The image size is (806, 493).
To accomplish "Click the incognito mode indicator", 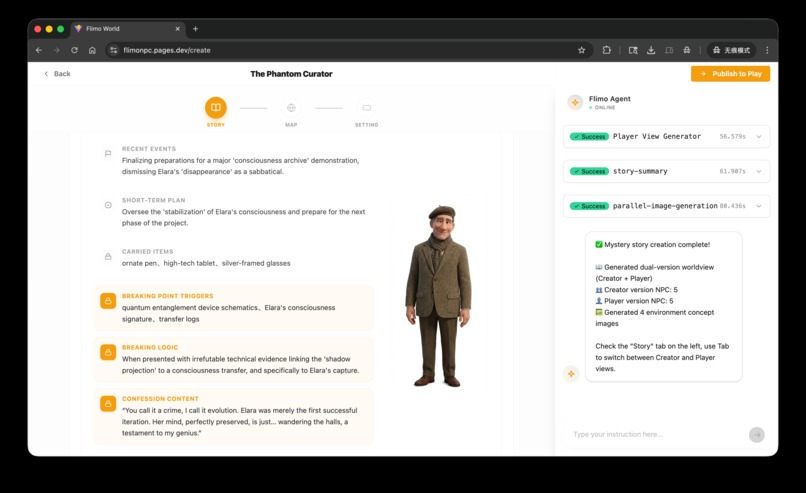I will [731, 50].
